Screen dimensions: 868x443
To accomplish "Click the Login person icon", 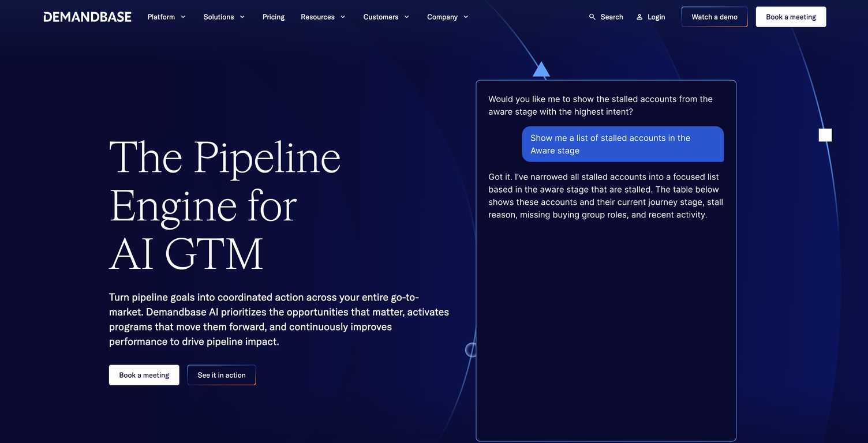I will pyautogui.click(x=639, y=17).
